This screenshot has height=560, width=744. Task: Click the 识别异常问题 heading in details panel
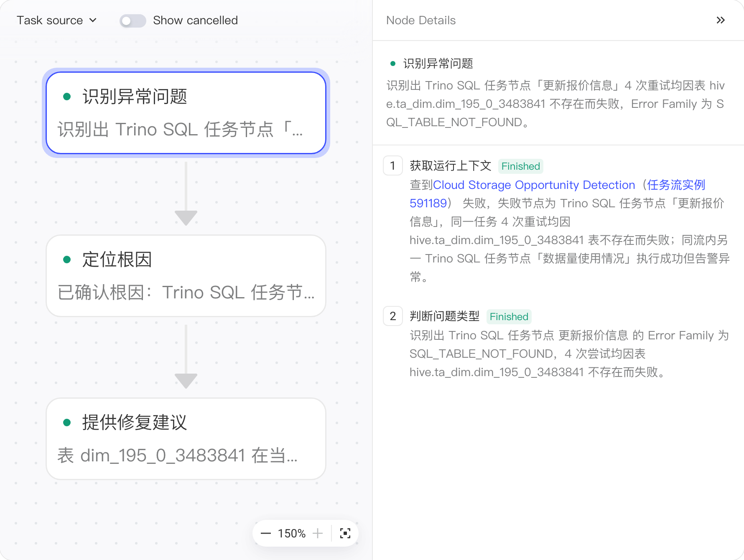coord(438,64)
